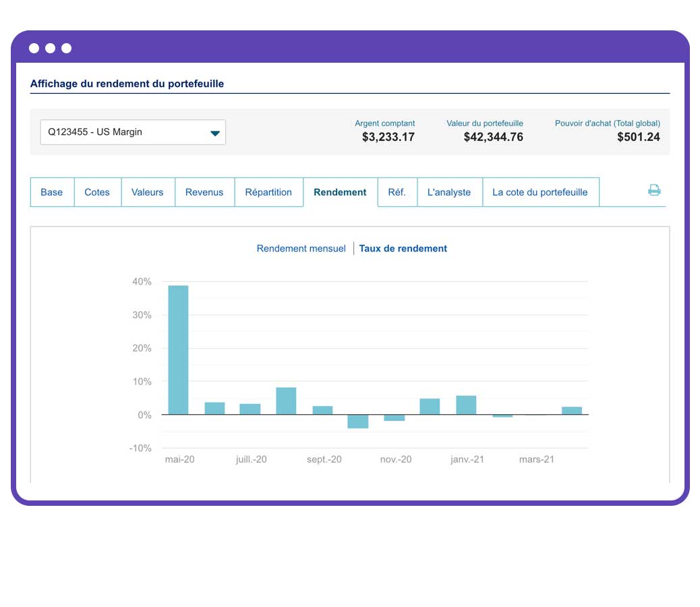
Task: Click the dropdown arrow beside the account name
Action: point(215,132)
